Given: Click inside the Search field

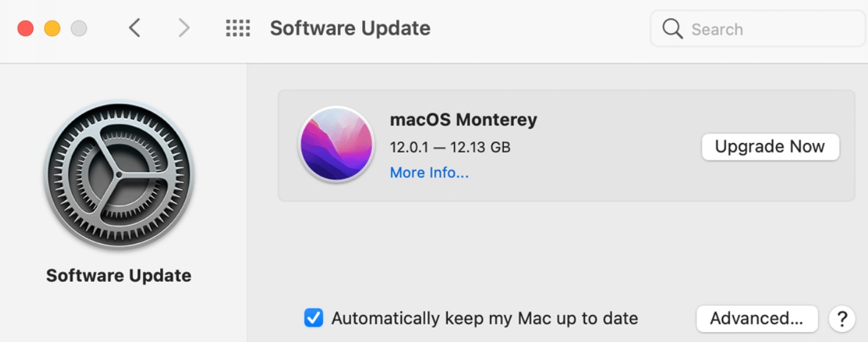Looking at the screenshot, I should coord(767,29).
